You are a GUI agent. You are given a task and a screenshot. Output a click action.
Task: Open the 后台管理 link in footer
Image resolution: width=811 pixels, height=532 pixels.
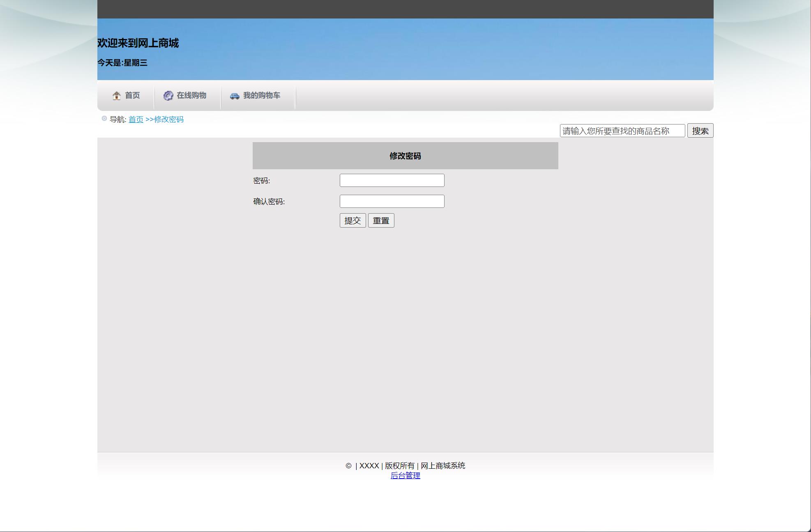[x=406, y=476]
